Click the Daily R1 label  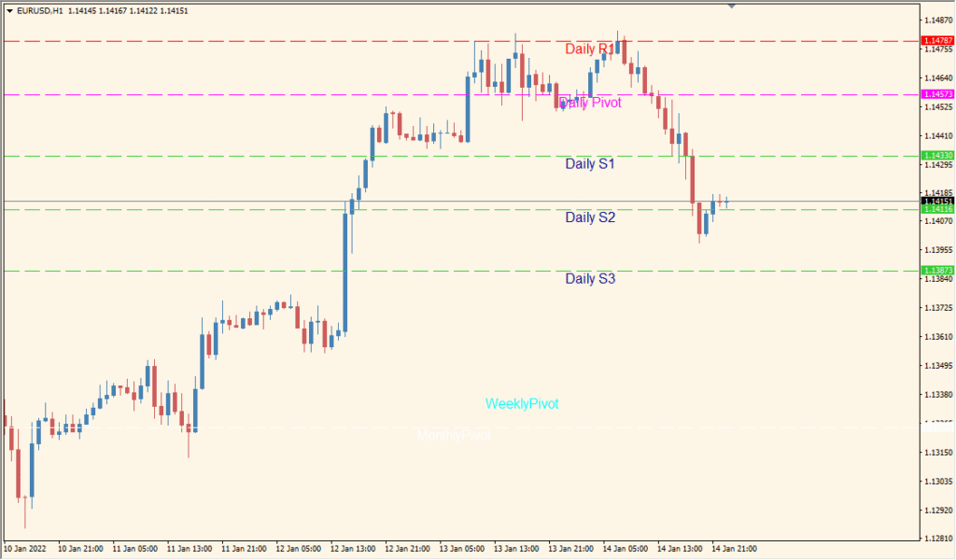tap(590, 49)
